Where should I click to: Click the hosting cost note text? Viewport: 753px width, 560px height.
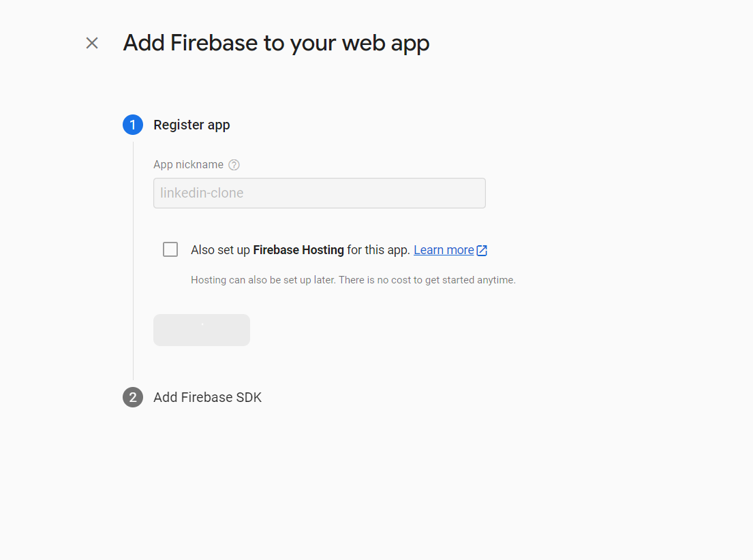(x=353, y=280)
